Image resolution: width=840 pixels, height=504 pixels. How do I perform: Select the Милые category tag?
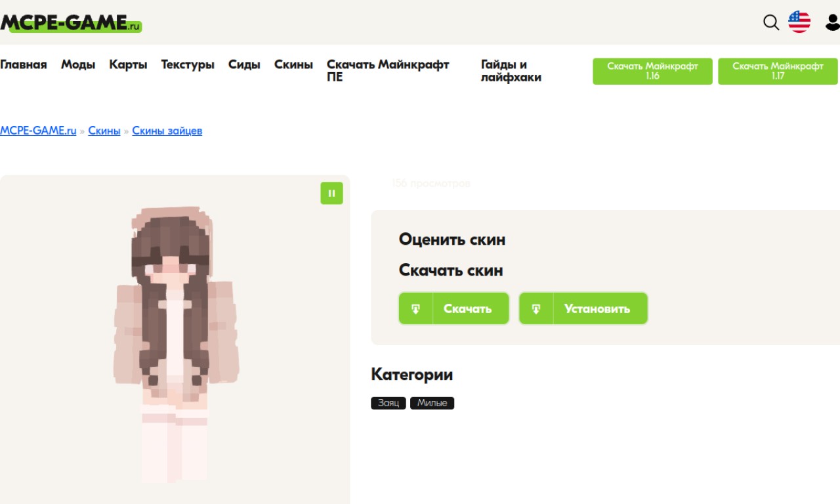pyautogui.click(x=432, y=403)
